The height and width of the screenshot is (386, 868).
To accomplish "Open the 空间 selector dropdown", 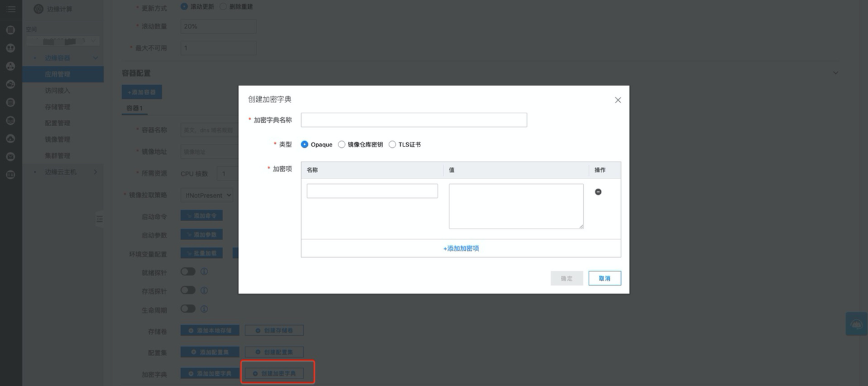I will pyautogui.click(x=62, y=41).
